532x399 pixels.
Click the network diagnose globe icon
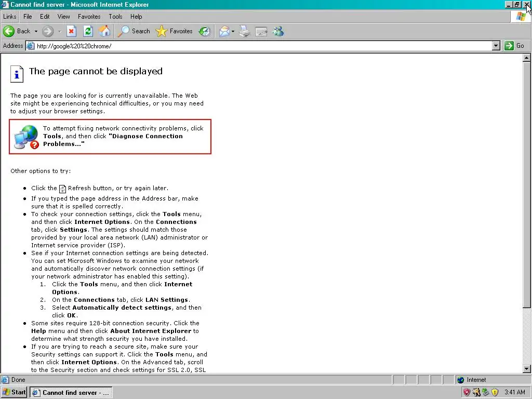26,137
